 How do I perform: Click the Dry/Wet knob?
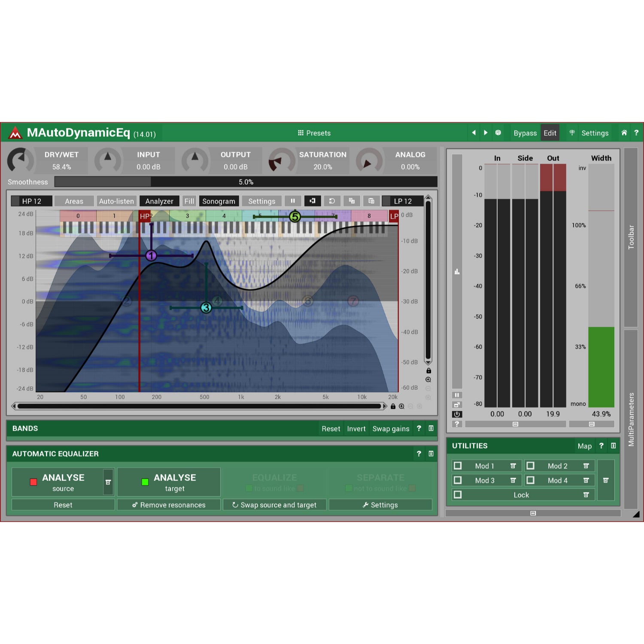(20, 161)
